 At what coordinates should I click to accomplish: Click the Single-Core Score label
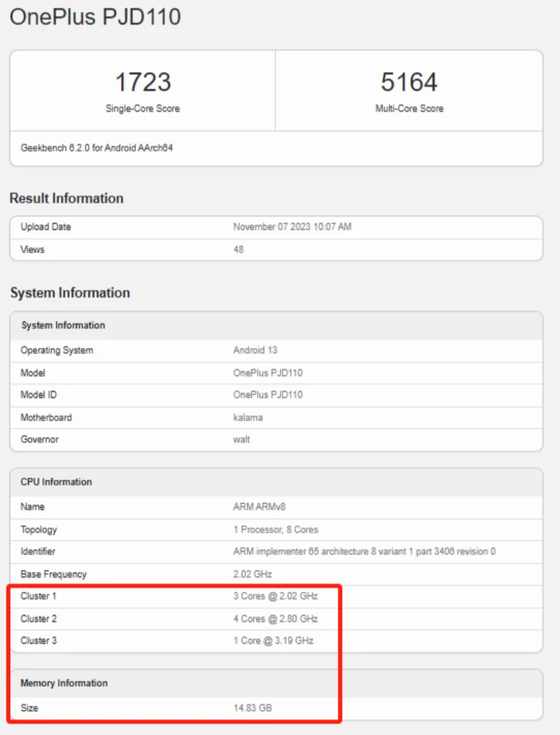(143, 109)
